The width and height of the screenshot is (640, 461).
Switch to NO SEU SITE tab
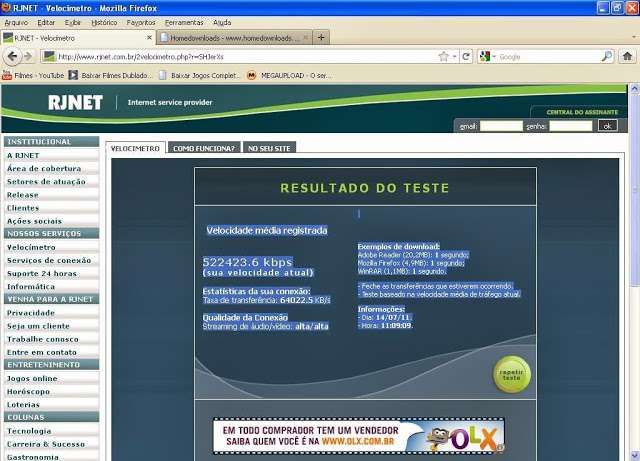269,148
